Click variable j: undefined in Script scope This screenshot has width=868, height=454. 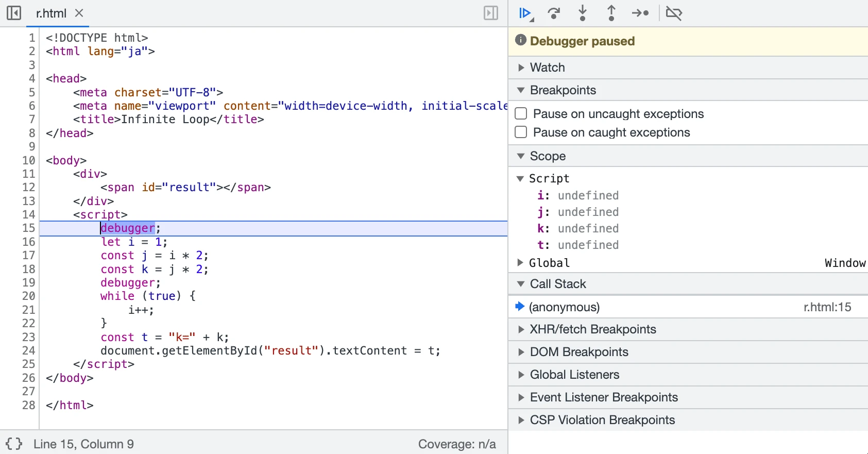[578, 212]
